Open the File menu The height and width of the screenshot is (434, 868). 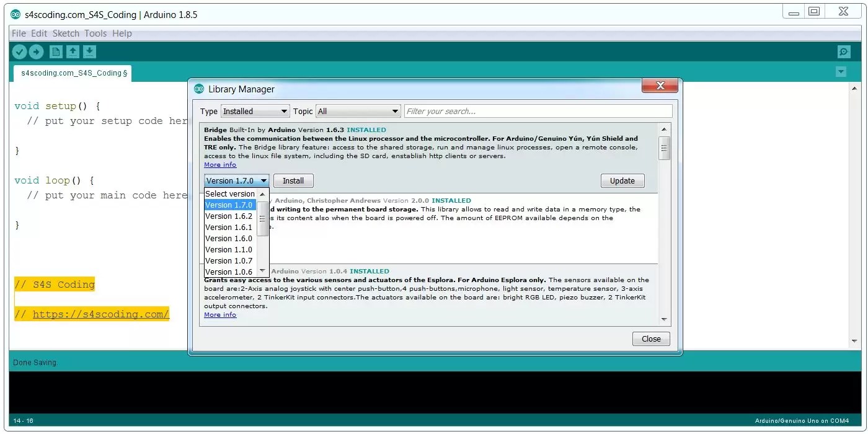[x=18, y=33]
